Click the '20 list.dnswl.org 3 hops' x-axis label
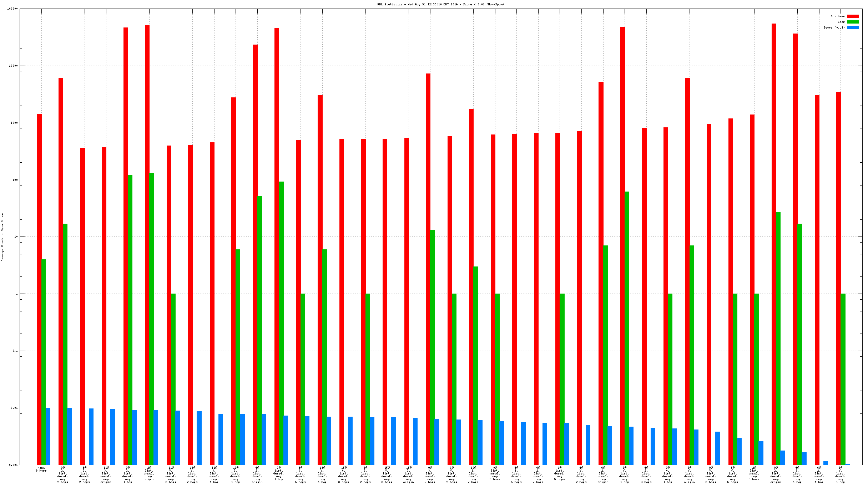Viewport: 868px width, 488px height. (754, 473)
